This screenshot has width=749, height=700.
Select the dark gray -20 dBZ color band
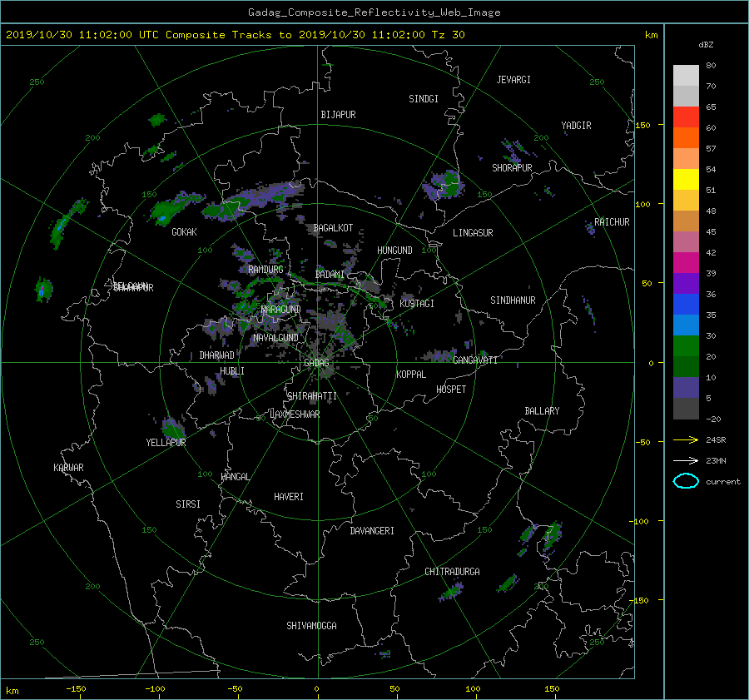686,408
